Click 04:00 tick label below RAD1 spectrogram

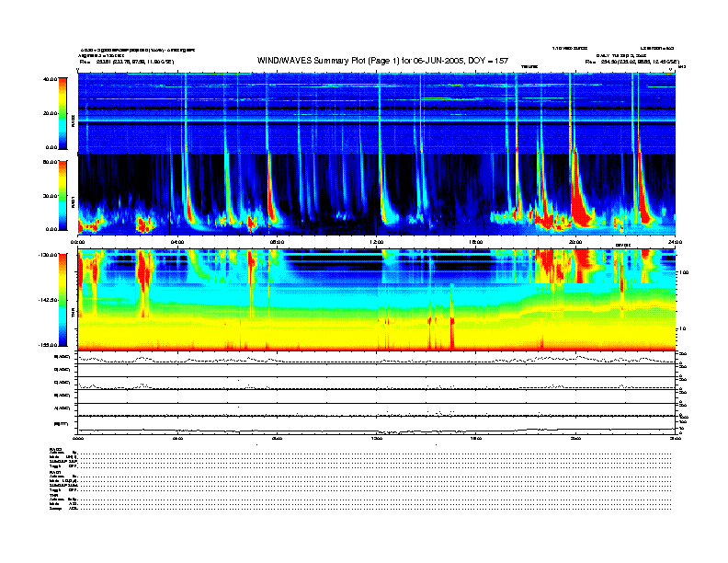[x=177, y=242]
